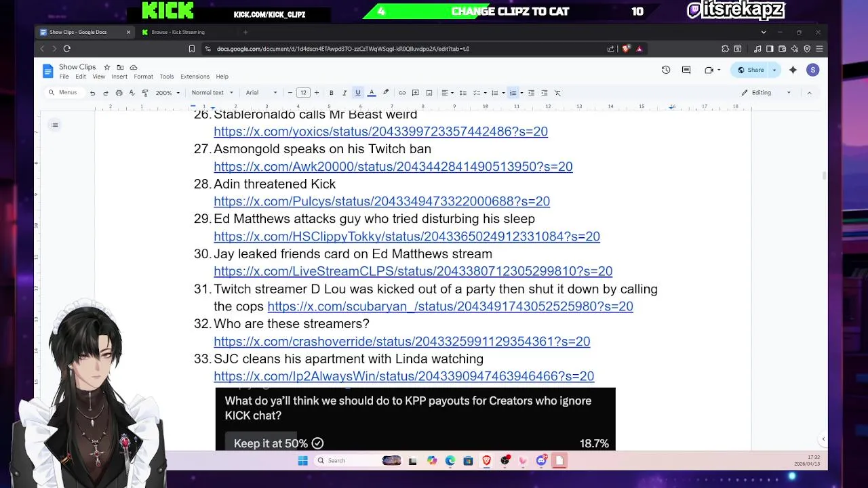Click the Windows Start button
The width and height of the screenshot is (868, 488).
coord(302,461)
